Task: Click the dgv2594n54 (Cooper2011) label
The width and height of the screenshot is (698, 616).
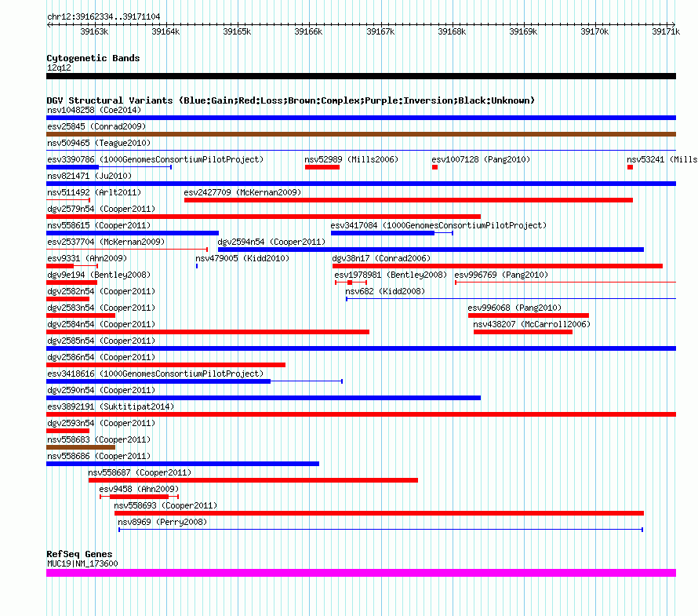Action: click(x=271, y=242)
